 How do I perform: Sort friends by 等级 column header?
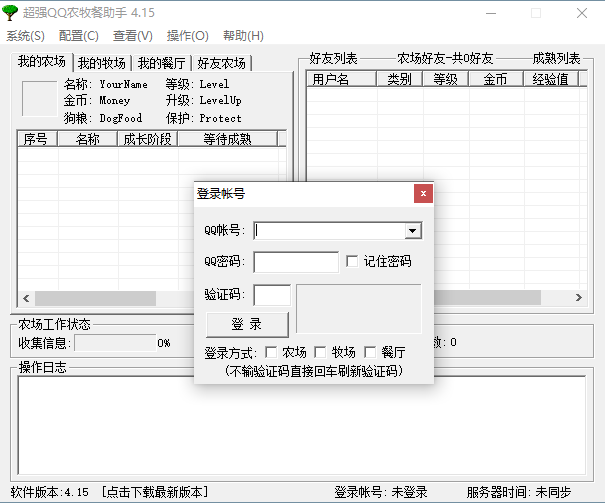pos(445,79)
